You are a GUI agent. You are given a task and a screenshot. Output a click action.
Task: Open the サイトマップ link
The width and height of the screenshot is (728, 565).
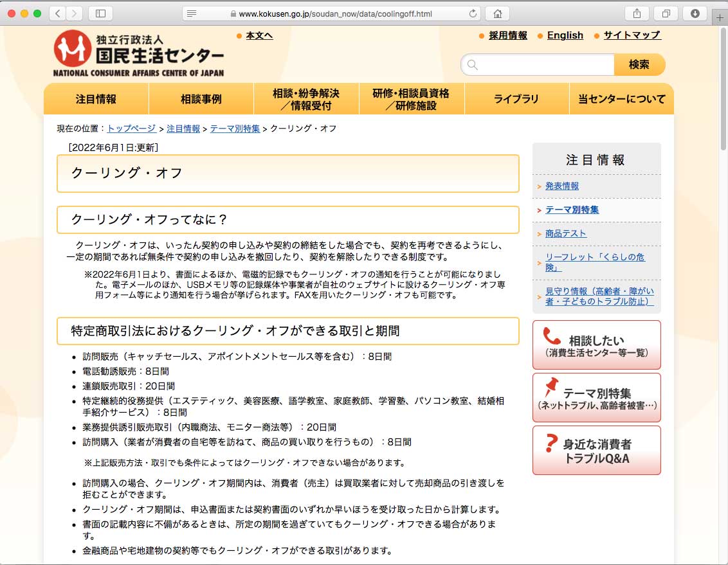click(x=632, y=35)
